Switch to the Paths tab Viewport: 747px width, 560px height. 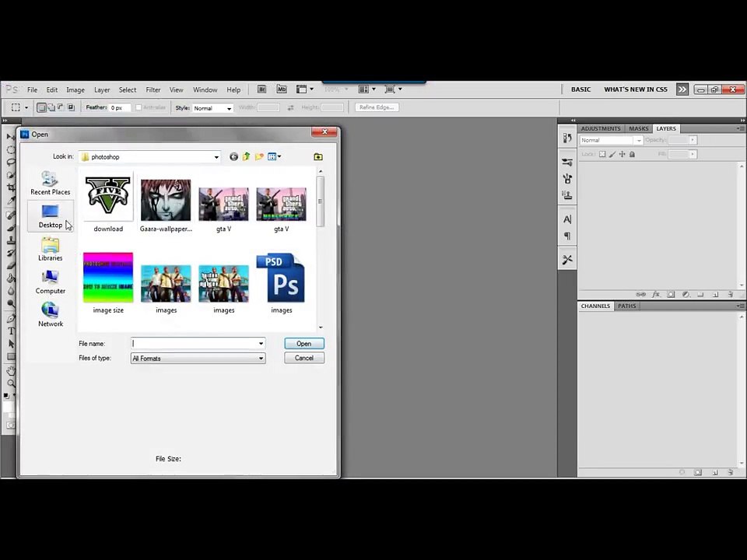point(627,306)
